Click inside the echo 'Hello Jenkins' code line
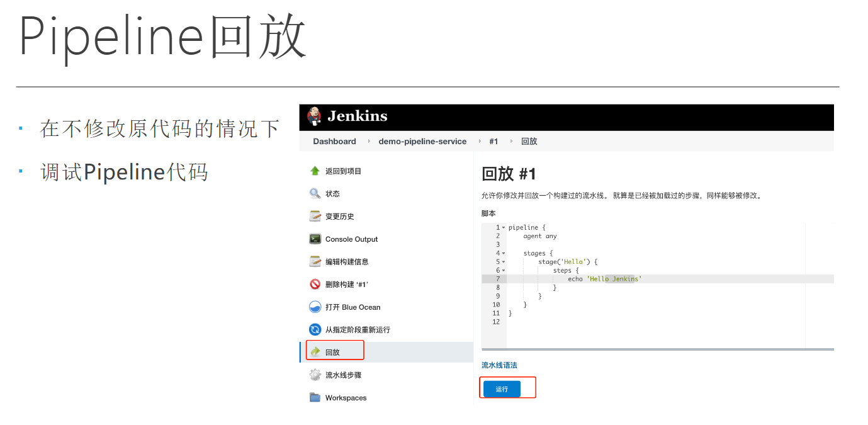The height and width of the screenshot is (425, 868). click(604, 279)
